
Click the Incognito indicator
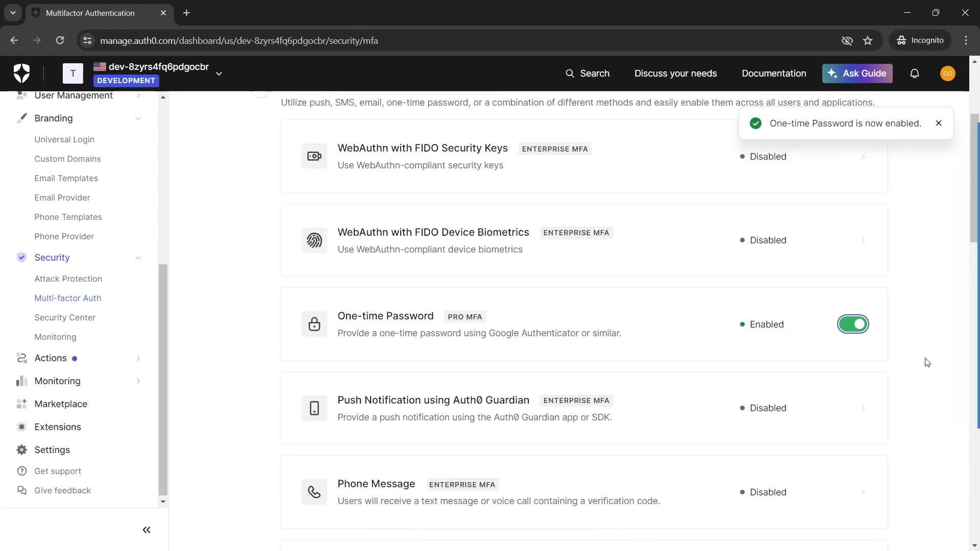tap(920, 40)
